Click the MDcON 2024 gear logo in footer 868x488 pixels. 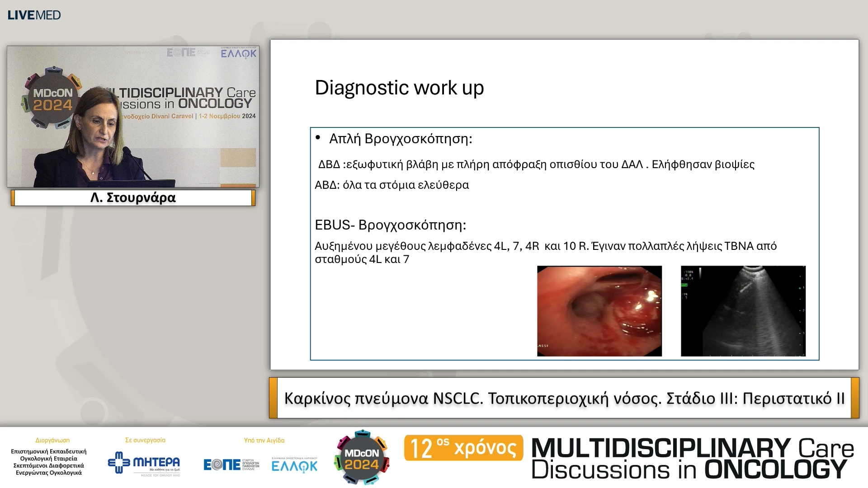pyautogui.click(x=362, y=458)
